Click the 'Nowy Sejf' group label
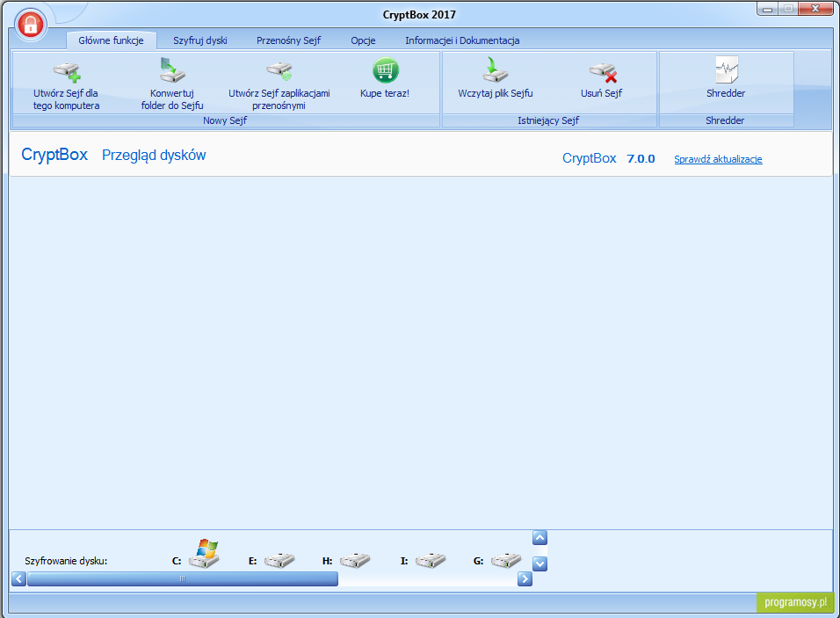Screen dimensions: 840x618 point(225,120)
